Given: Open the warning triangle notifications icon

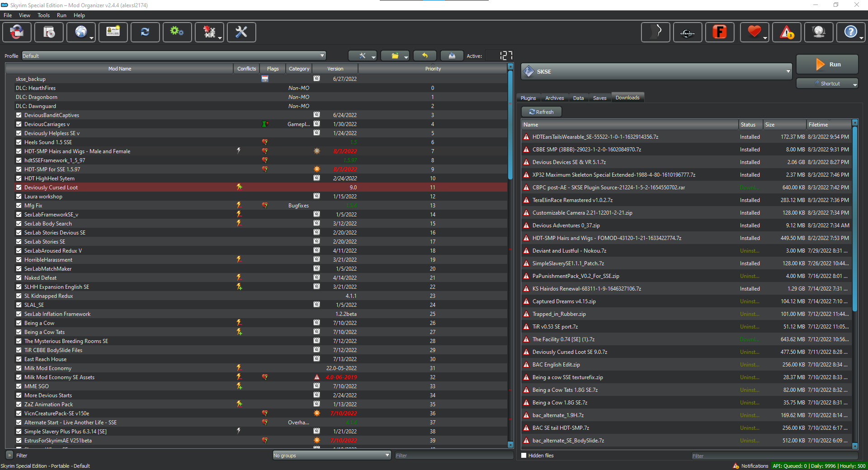Looking at the screenshot, I should click(787, 33).
